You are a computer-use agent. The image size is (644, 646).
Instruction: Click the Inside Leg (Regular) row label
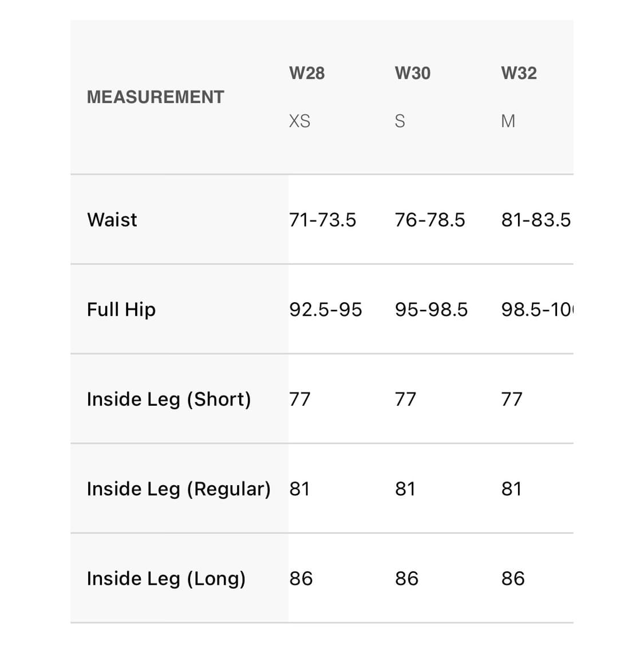[x=179, y=489]
